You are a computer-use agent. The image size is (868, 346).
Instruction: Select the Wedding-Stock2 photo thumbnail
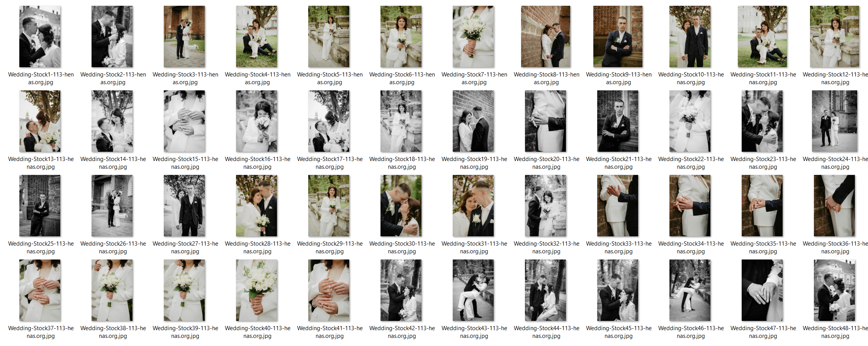(112, 36)
